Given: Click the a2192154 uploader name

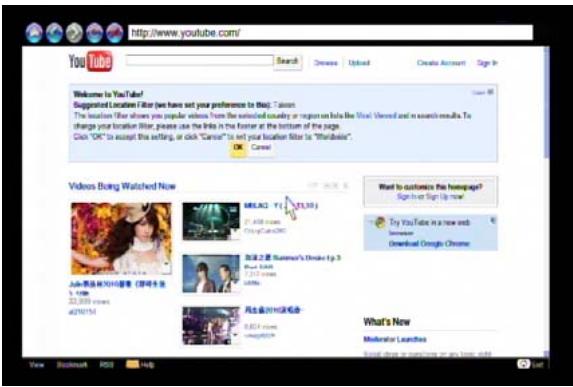Looking at the screenshot, I should tap(83, 311).
